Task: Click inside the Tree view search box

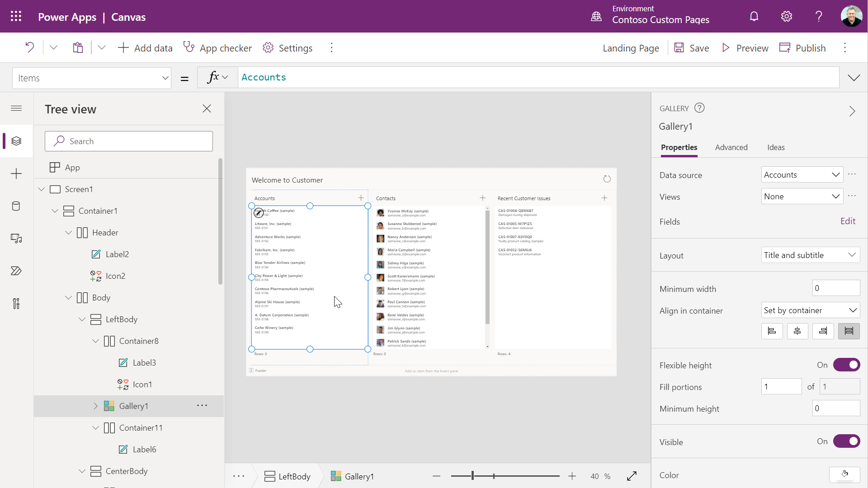Action: (129, 141)
